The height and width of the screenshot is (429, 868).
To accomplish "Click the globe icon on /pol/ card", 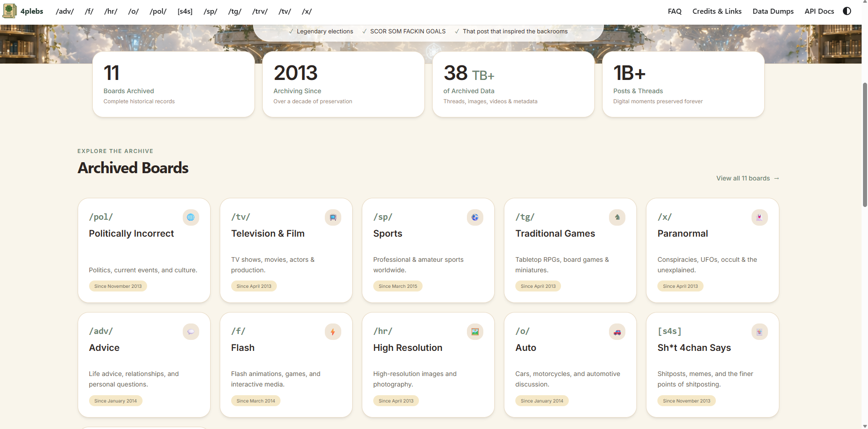I will pos(191,217).
